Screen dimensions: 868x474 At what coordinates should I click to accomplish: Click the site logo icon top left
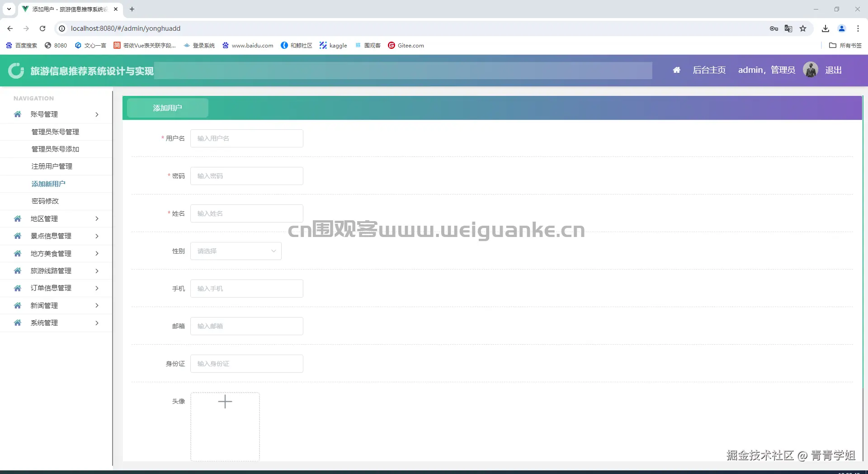coord(16,70)
